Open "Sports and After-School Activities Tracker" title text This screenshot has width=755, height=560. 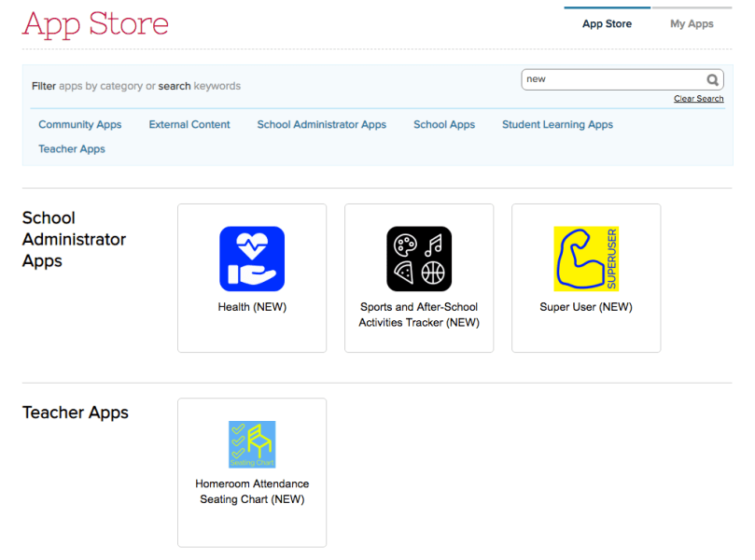click(419, 315)
